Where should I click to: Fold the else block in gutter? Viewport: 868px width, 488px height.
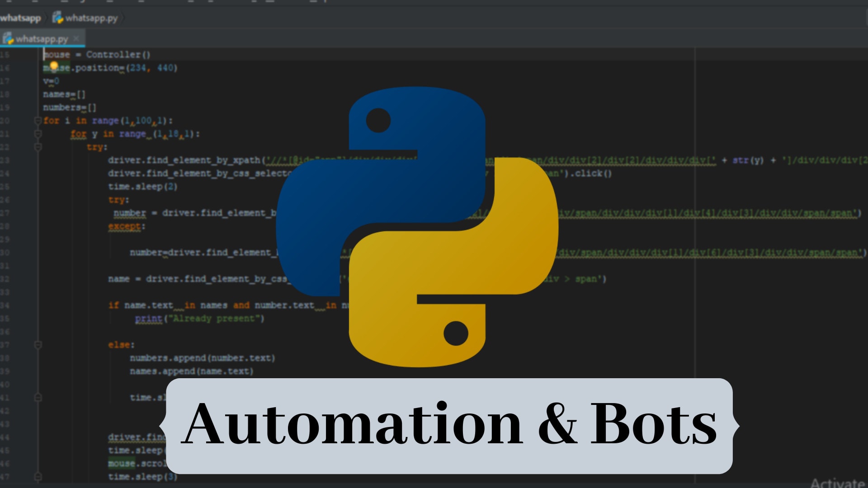click(x=38, y=345)
